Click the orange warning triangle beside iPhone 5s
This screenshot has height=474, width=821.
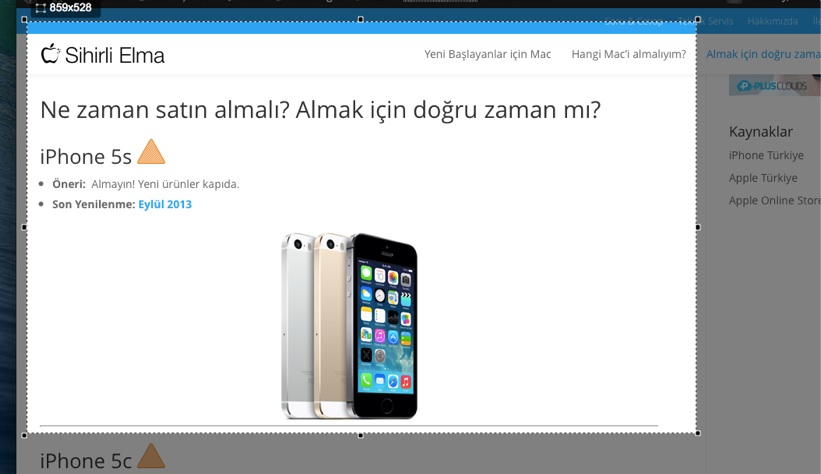pos(151,153)
